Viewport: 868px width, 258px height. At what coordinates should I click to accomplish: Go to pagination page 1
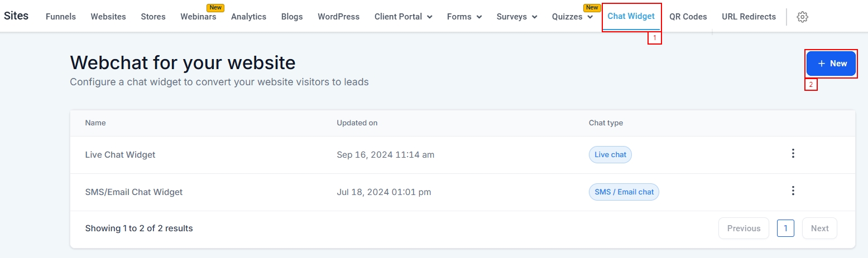[785, 228]
